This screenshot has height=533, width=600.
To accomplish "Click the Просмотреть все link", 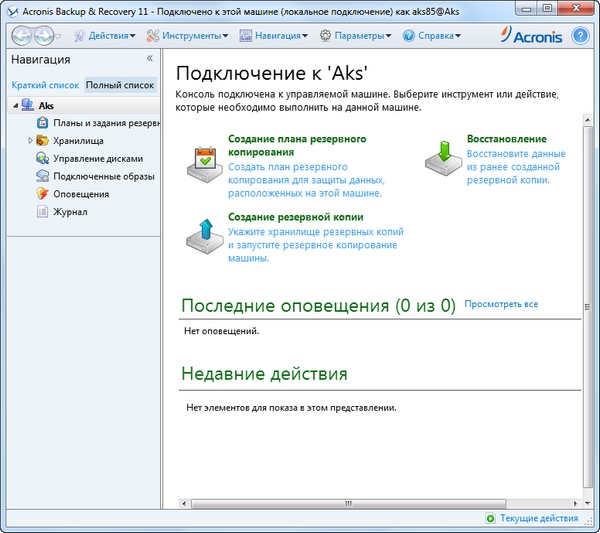I will point(501,303).
